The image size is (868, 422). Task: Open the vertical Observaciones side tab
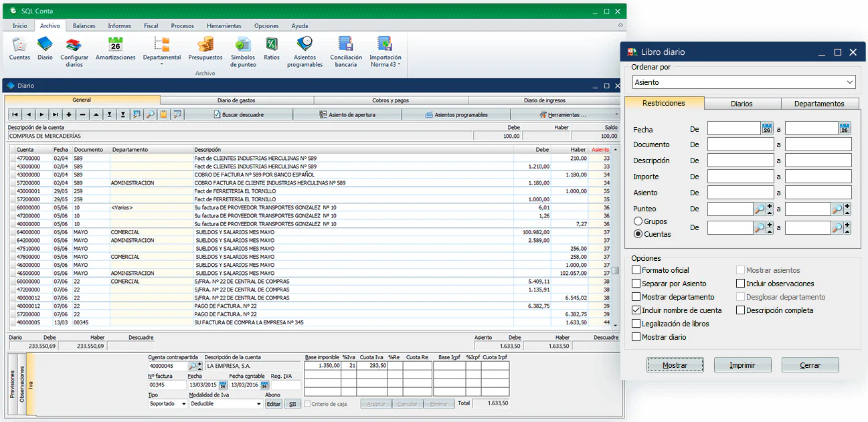pos(21,384)
